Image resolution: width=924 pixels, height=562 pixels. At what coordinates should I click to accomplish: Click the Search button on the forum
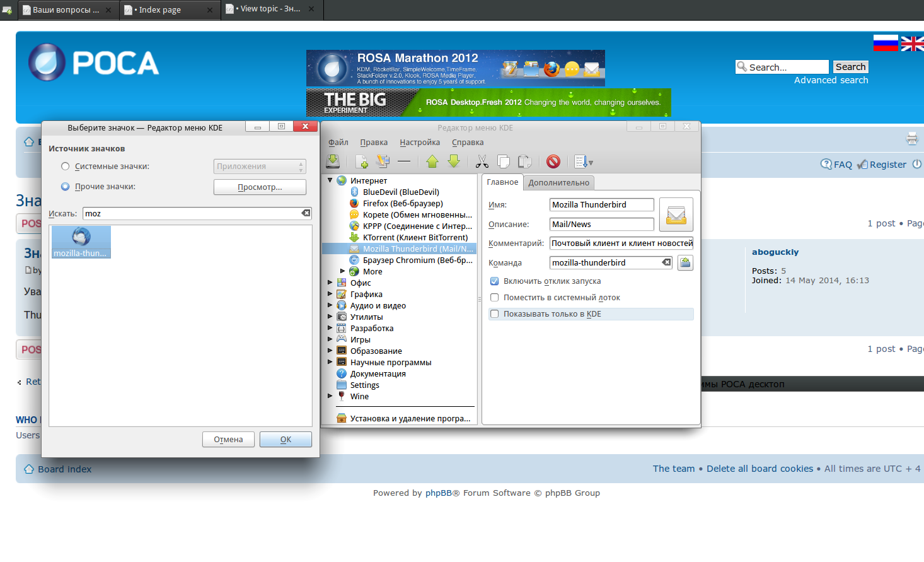(x=851, y=67)
